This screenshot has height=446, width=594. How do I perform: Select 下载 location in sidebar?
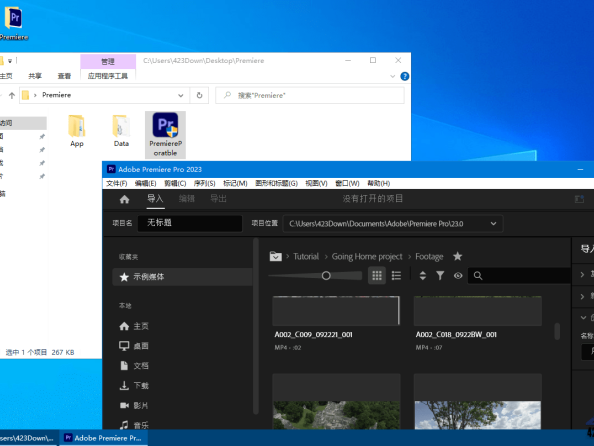coord(134,385)
